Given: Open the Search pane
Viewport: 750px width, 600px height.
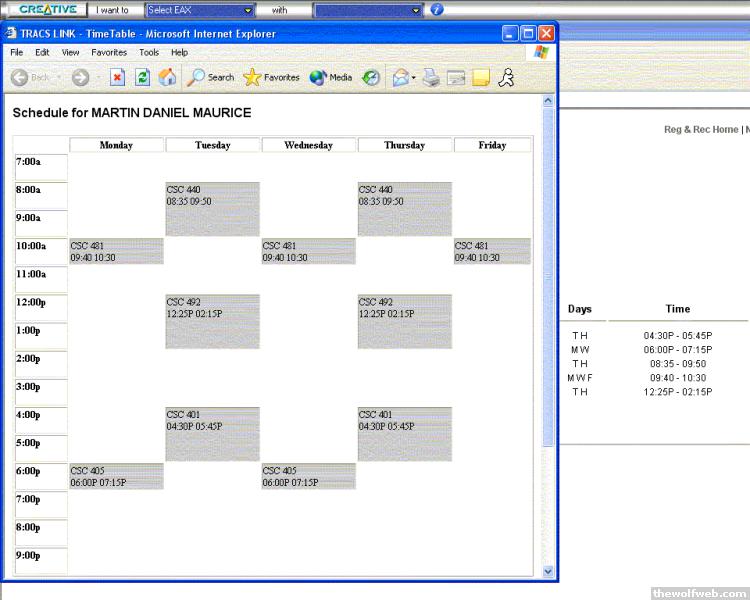Looking at the screenshot, I should click(x=211, y=77).
